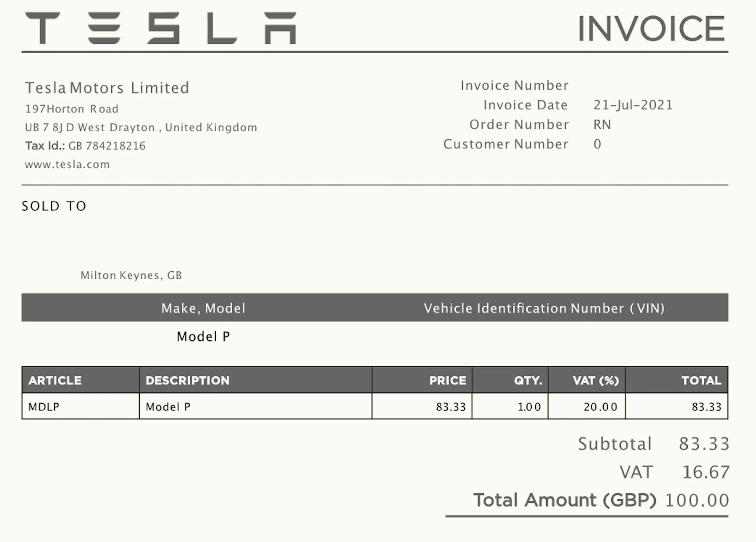
Task: Click the Tesla Motors Limited company name
Action: pos(107,88)
